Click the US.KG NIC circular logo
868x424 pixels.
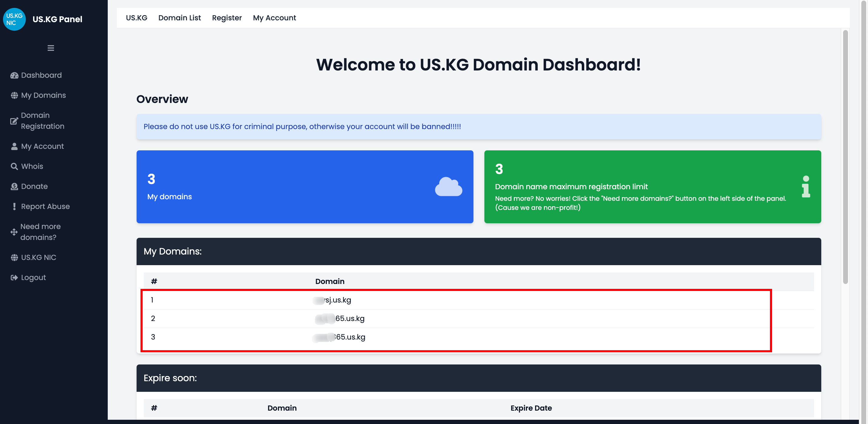point(14,19)
